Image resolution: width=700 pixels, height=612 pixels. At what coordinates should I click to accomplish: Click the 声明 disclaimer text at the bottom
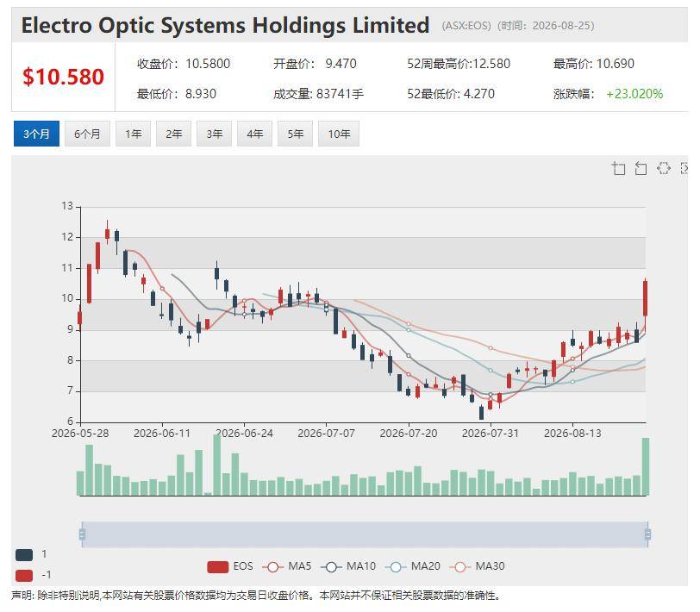[257, 596]
